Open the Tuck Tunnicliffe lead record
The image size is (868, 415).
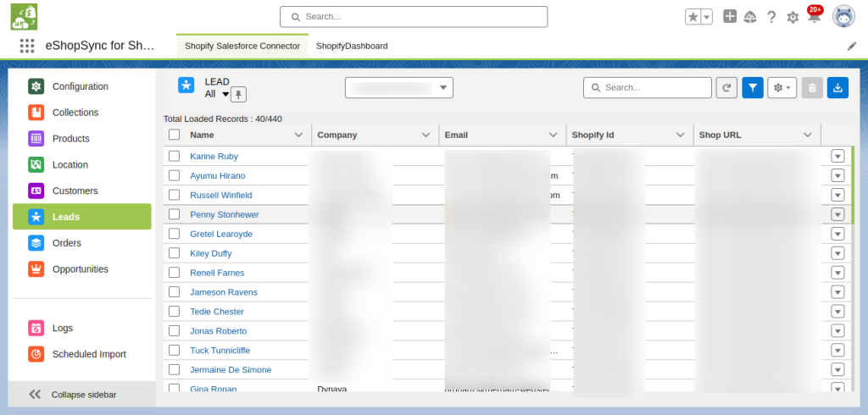pyautogui.click(x=220, y=351)
